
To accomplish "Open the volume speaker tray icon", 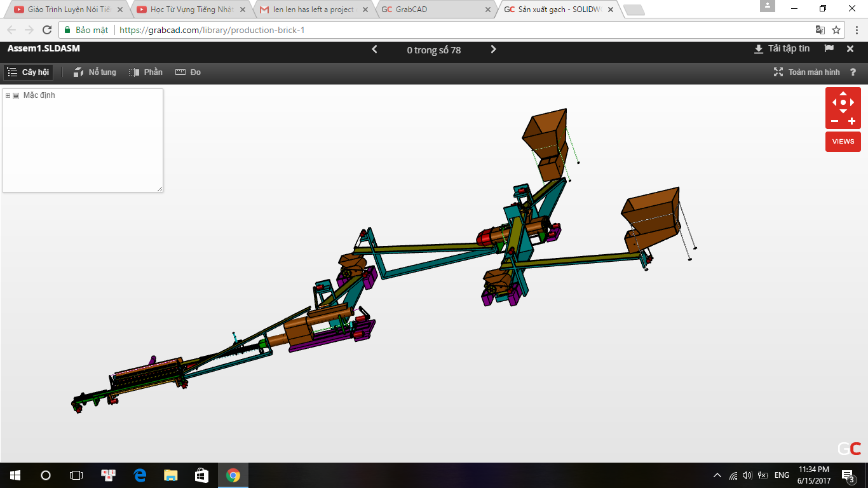I will (x=747, y=475).
